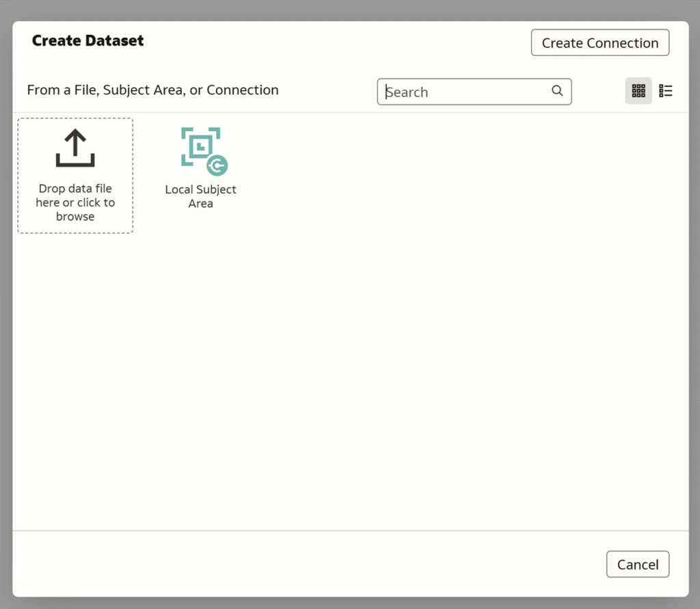Click the Create Connection button

coord(600,43)
